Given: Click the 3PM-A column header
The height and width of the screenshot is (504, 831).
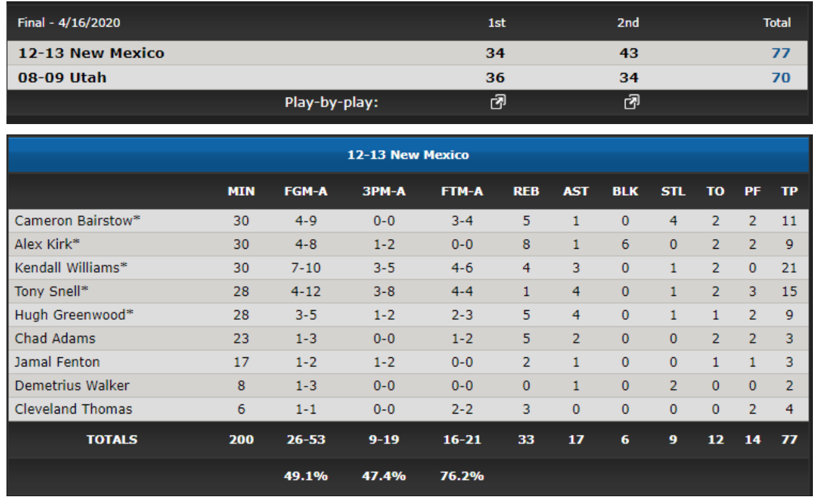Looking at the screenshot, I should pyautogui.click(x=384, y=191).
